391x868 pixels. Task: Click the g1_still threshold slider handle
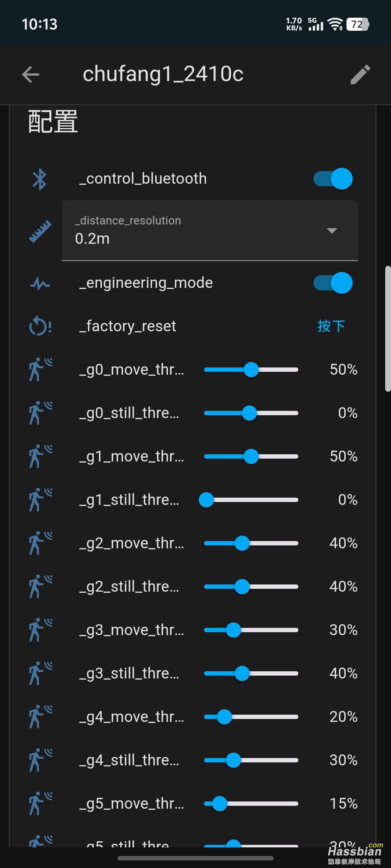[x=206, y=500]
